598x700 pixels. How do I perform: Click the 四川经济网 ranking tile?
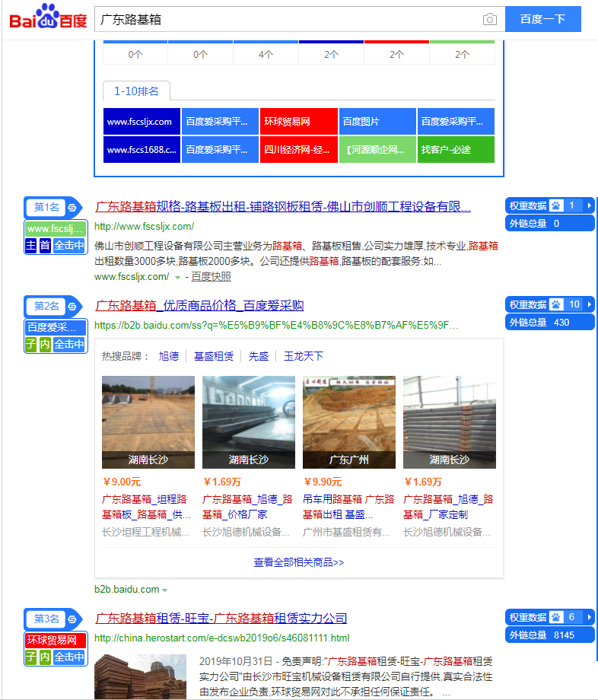[298, 150]
